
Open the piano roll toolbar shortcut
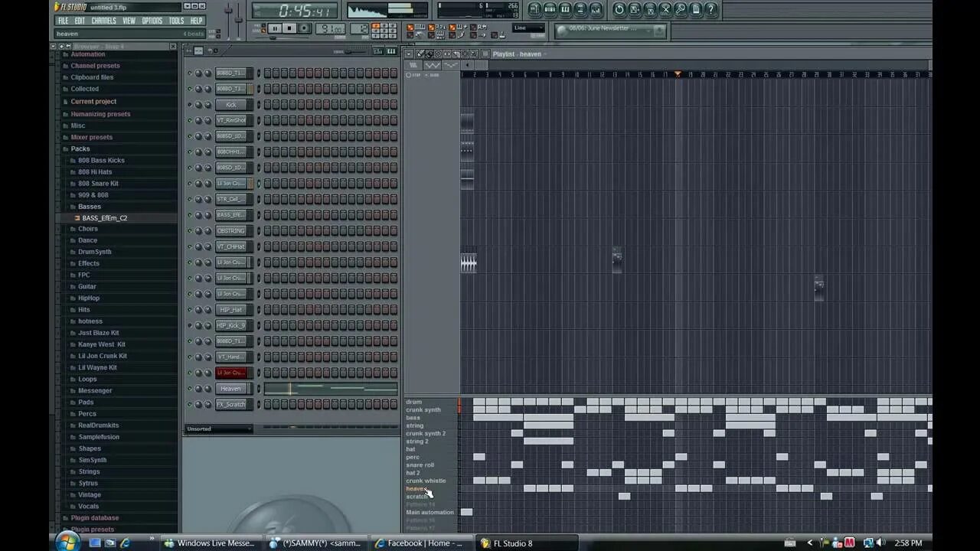[x=565, y=9]
